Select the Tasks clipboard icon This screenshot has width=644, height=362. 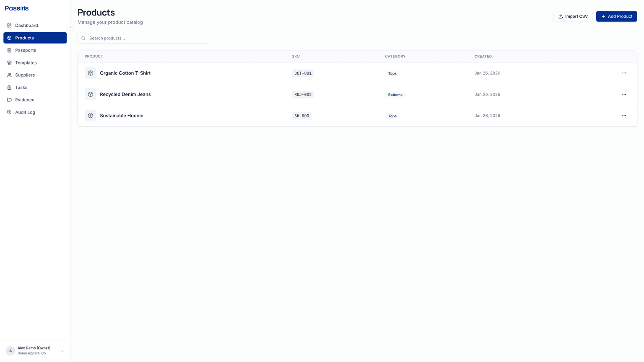point(9,87)
